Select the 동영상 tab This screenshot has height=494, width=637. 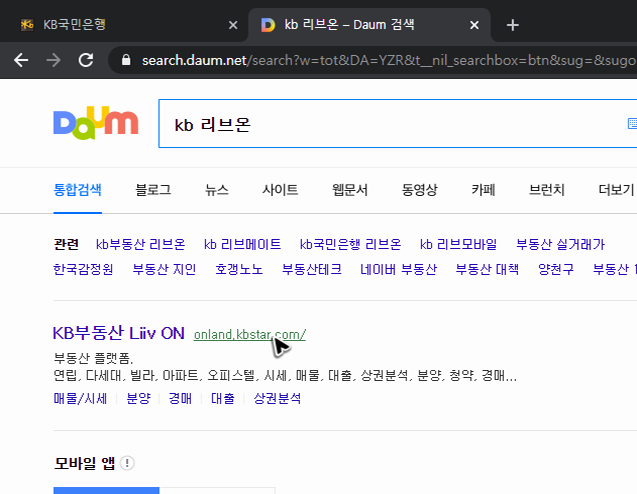click(419, 190)
